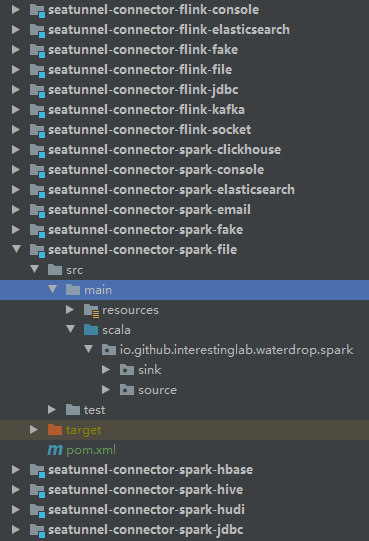Select the seatunnel-connector-flink-jdbc label
The width and height of the screenshot is (369, 541).
tap(143, 90)
